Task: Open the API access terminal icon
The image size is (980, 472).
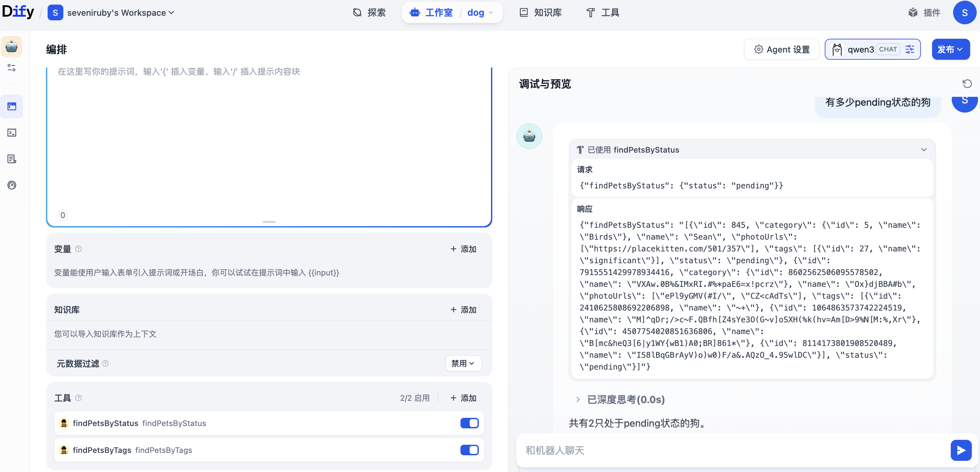Action: (12, 133)
